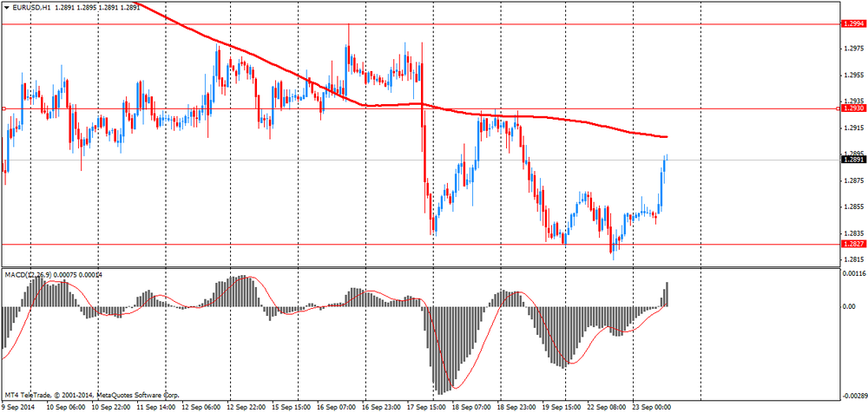Viewport: 868px width, 413px height.
Task: Click the MT4 TeleTrade MetaQuotes copyright text
Action: coord(91,395)
